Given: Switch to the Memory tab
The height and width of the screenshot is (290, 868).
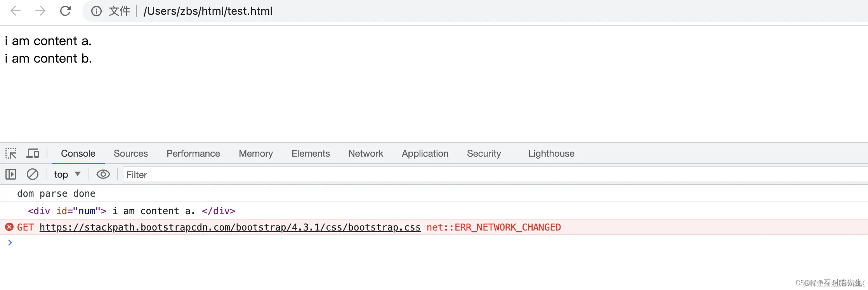Looking at the screenshot, I should pyautogui.click(x=256, y=154).
